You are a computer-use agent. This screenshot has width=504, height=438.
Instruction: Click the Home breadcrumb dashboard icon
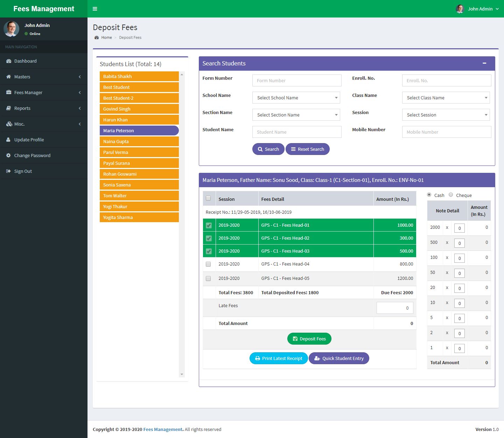tap(97, 38)
